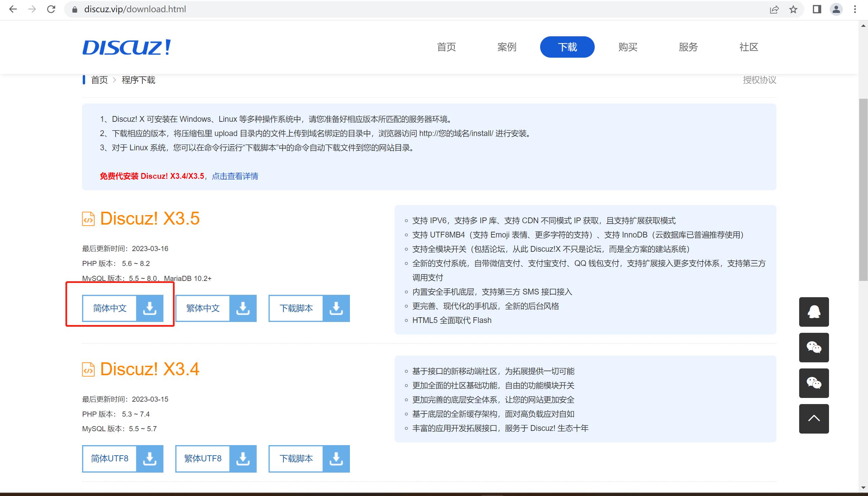Viewport: 868px width, 496px height.
Task: Open the Chrome three-dot menu
Action: [x=855, y=9]
